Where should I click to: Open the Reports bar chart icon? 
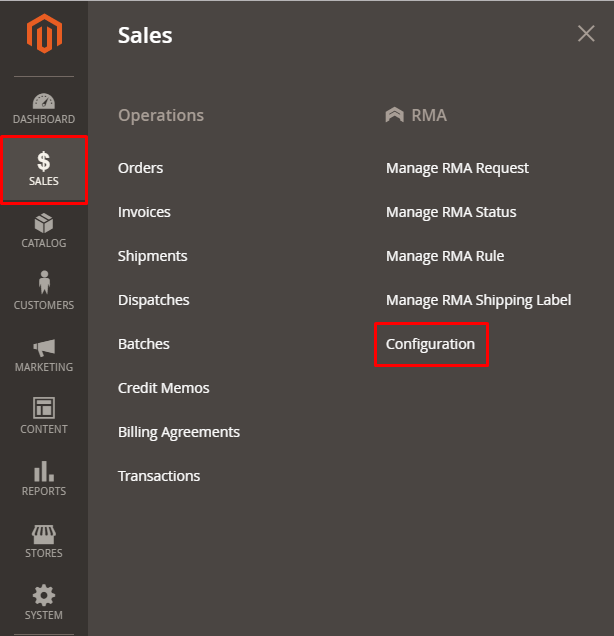click(44, 471)
